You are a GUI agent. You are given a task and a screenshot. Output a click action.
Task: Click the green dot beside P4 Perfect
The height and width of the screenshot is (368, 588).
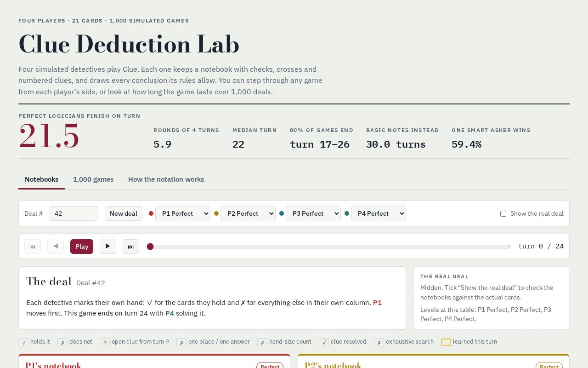point(347,213)
